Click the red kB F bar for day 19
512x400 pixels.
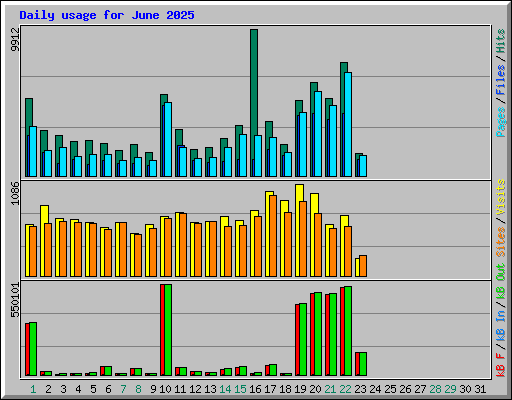297,340
